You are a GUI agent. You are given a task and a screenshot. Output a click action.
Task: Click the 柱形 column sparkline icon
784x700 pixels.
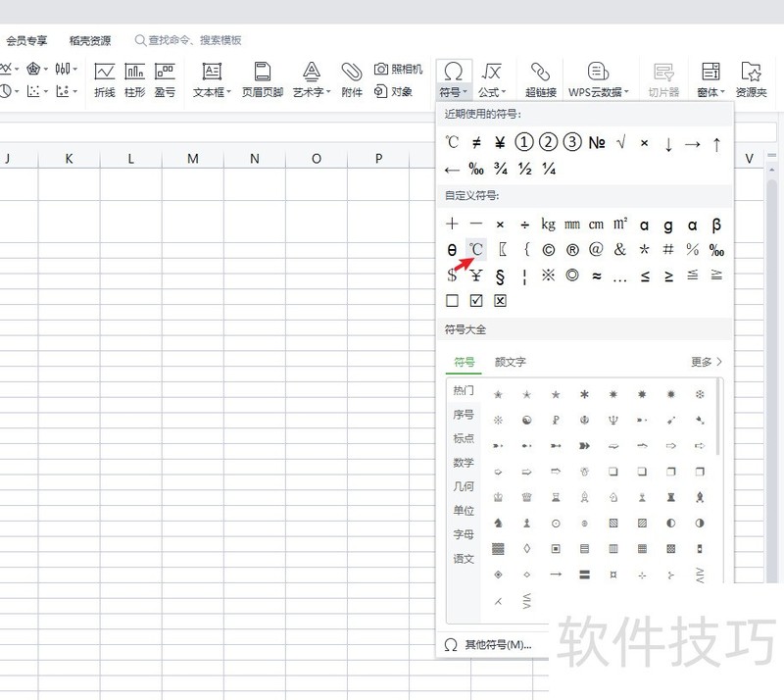(x=135, y=79)
